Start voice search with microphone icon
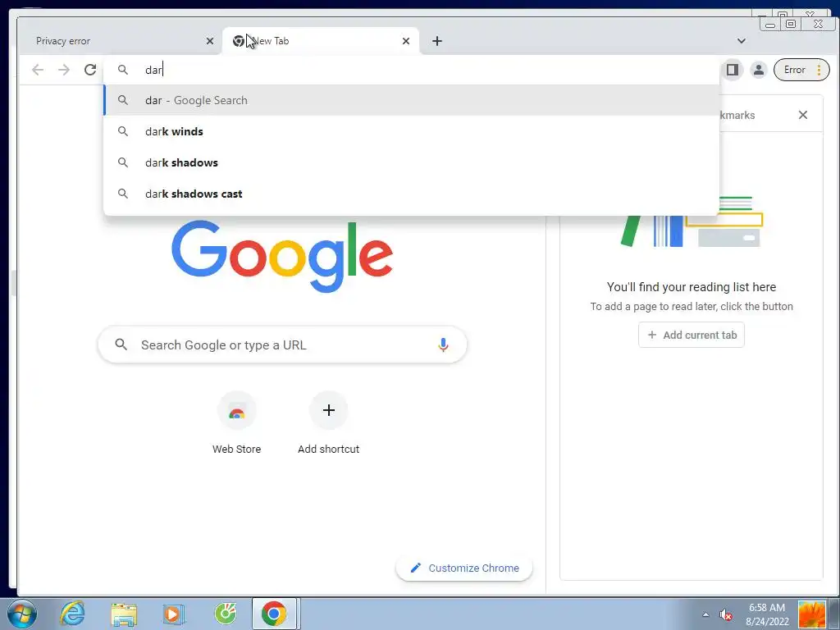 pyautogui.click(x=443, y=345)
